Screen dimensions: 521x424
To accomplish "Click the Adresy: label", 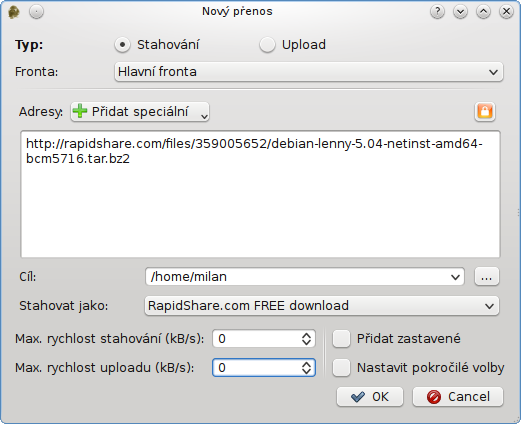I will [41, 112].
